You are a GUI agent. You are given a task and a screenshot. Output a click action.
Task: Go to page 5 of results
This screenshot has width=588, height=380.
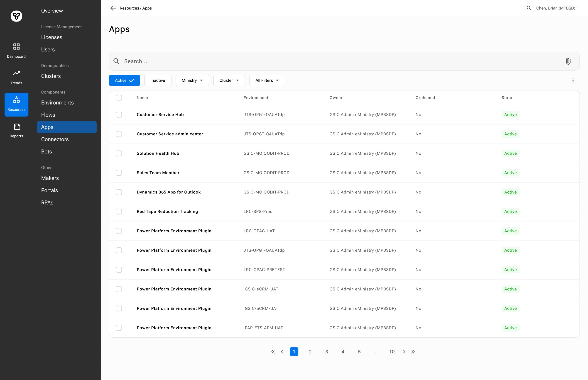point(359,352)
